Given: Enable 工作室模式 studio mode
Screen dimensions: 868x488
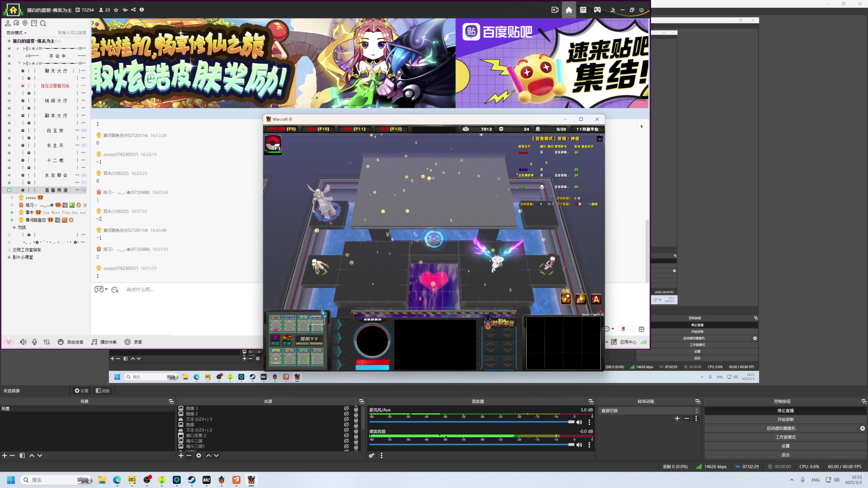Looking at the screenshot, I should tap(785, 437).
